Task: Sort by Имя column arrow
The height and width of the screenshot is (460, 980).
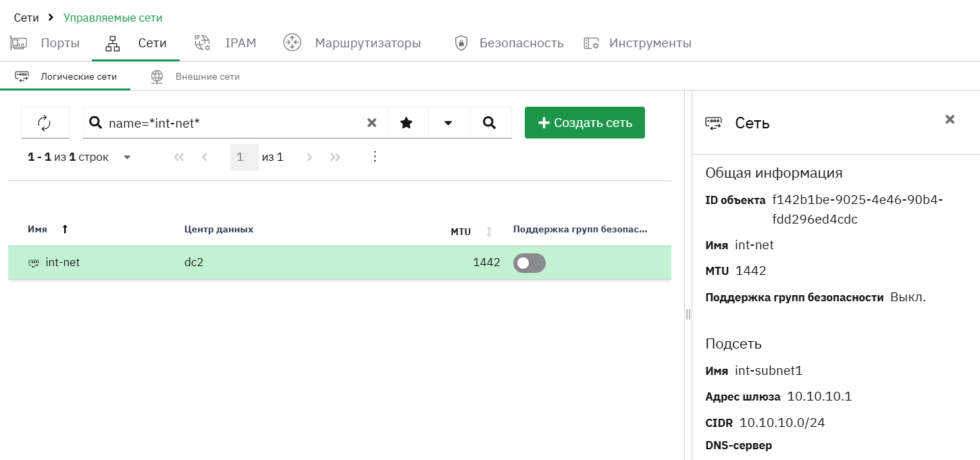Action: coord(65,230)
